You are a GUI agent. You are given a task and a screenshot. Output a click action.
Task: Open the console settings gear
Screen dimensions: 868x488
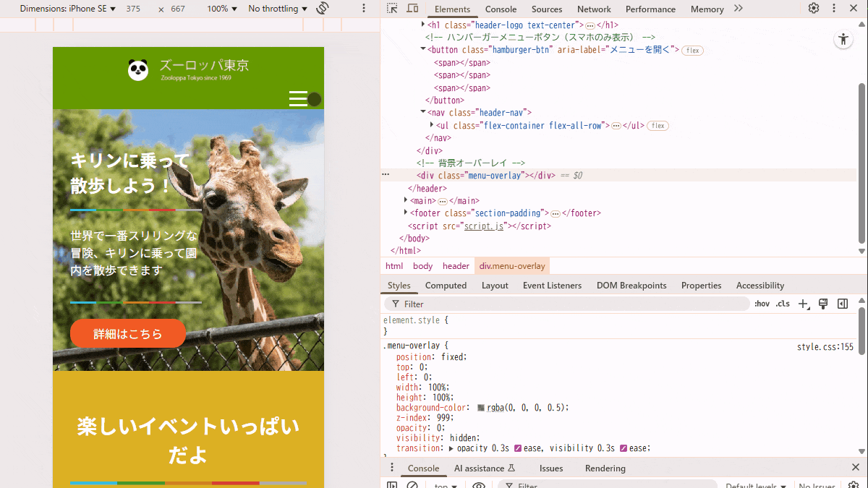(853, 486)
